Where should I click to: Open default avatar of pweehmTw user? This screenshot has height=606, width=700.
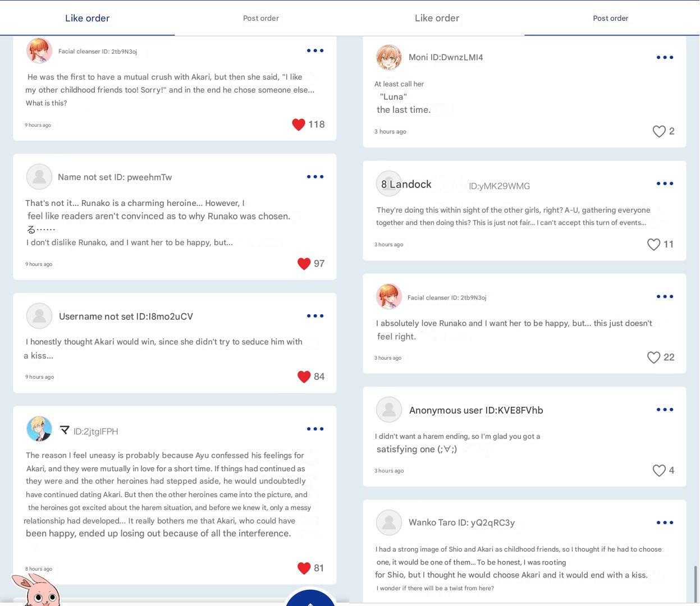point(39,177)
